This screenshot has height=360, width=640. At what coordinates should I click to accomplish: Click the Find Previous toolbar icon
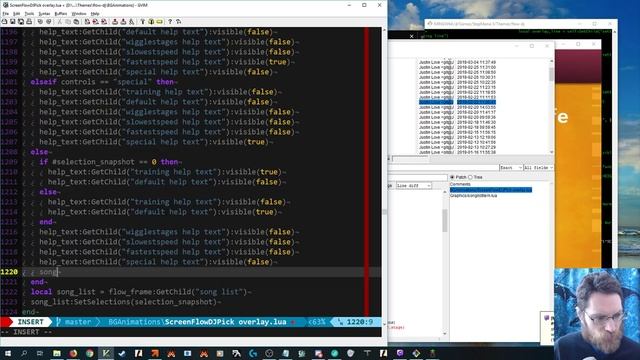pos(104,22)
